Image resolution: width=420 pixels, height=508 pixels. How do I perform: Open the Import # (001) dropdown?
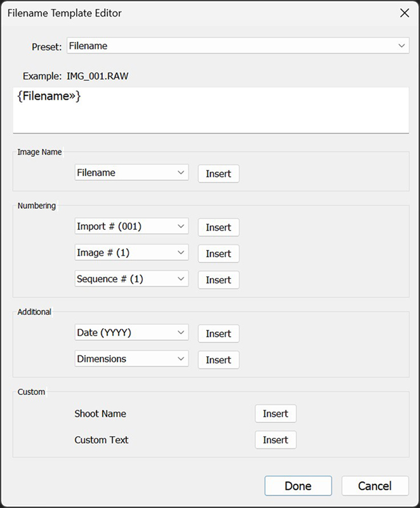point(131,227)
